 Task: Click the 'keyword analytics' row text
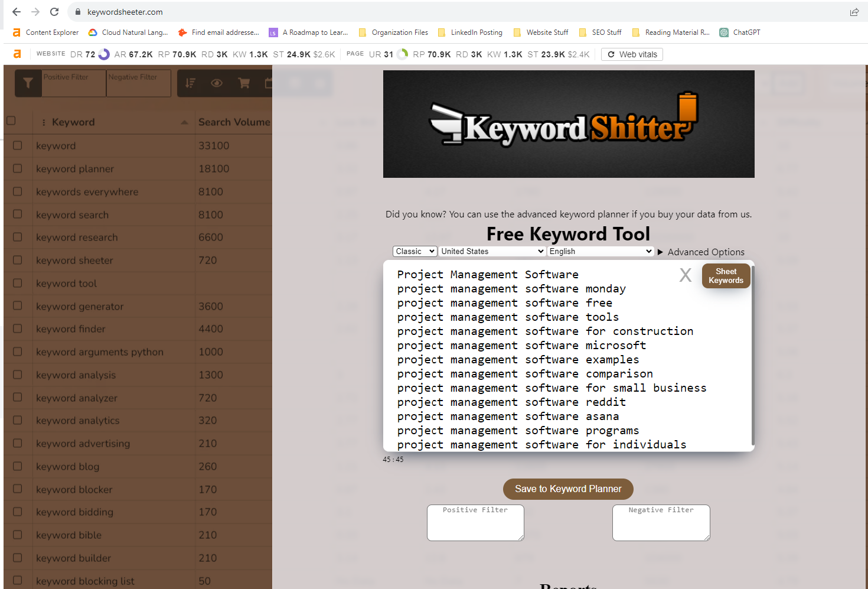pos(78,421)
